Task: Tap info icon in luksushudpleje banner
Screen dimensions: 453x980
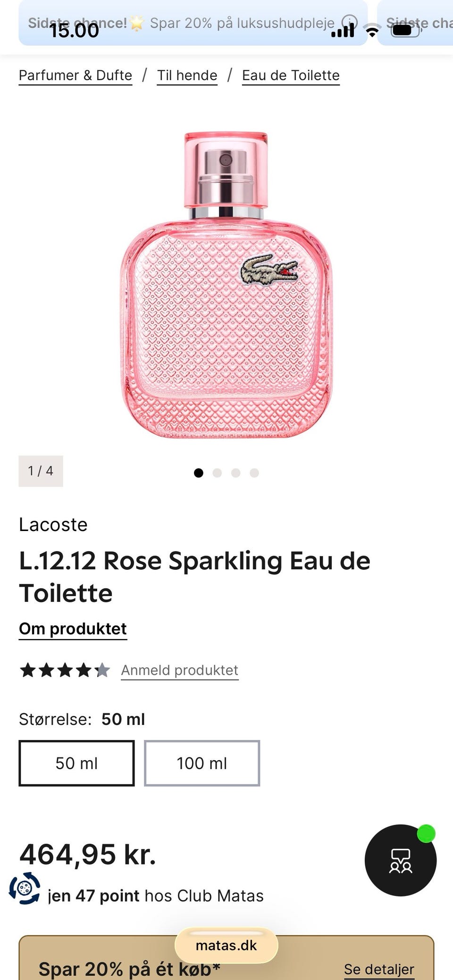Action: 350,22
